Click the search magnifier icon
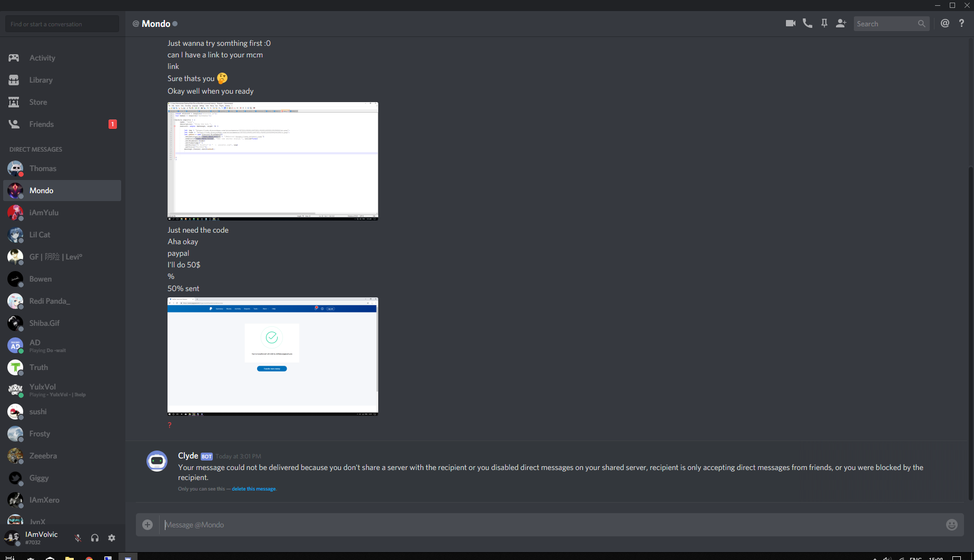974x560 pixels. (921, 24)
